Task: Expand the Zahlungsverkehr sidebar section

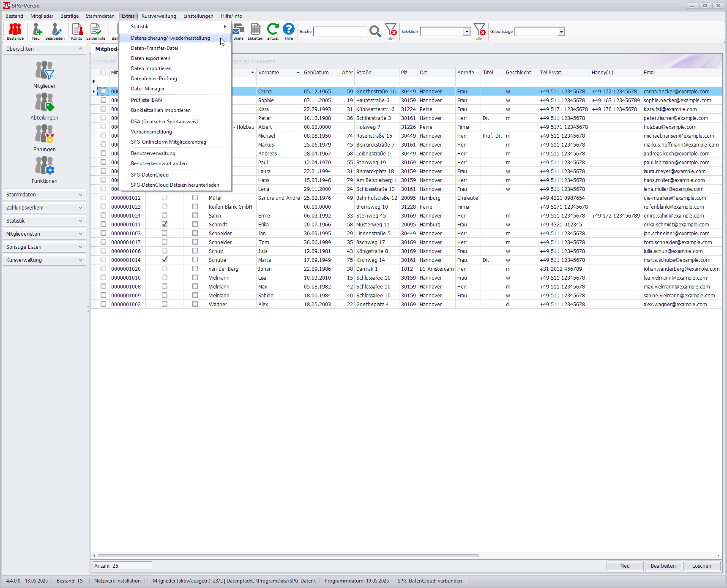Action: (44, 208)
